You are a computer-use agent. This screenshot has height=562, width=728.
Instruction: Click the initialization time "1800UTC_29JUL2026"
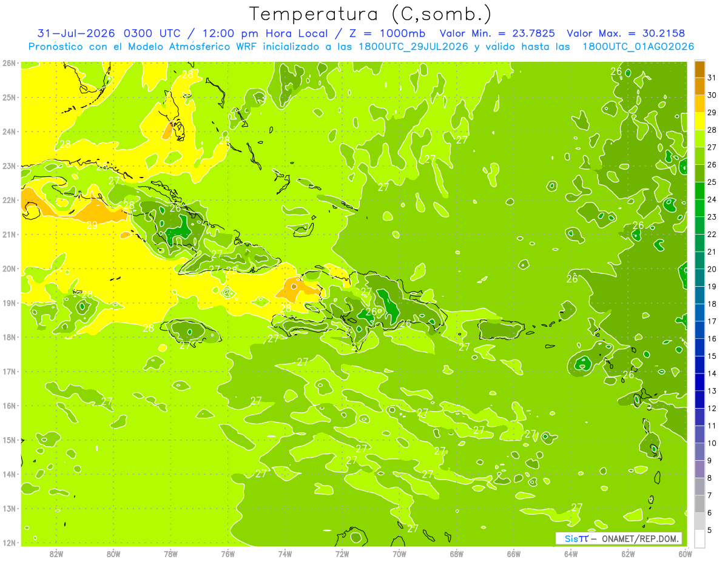(x=413, y=47)
